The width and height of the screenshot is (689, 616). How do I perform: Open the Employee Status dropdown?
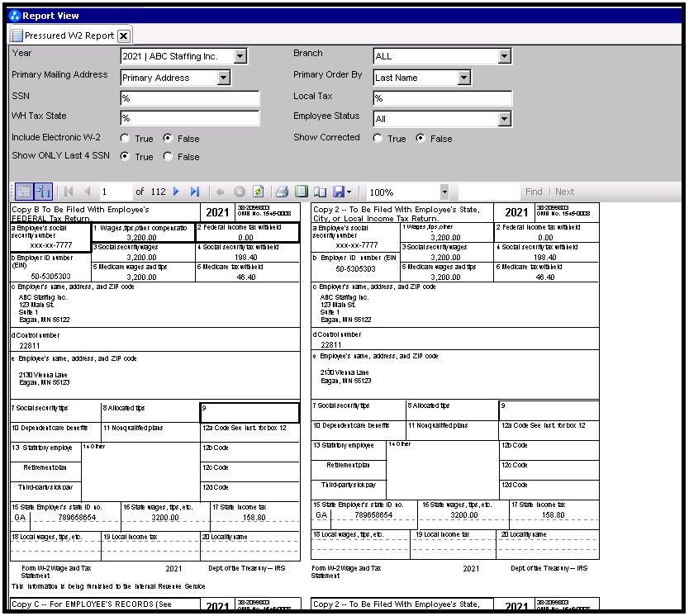(504, 119)
